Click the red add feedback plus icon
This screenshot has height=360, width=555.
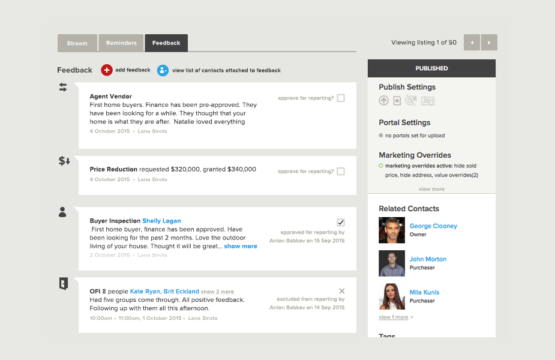(x=107, y=70)
